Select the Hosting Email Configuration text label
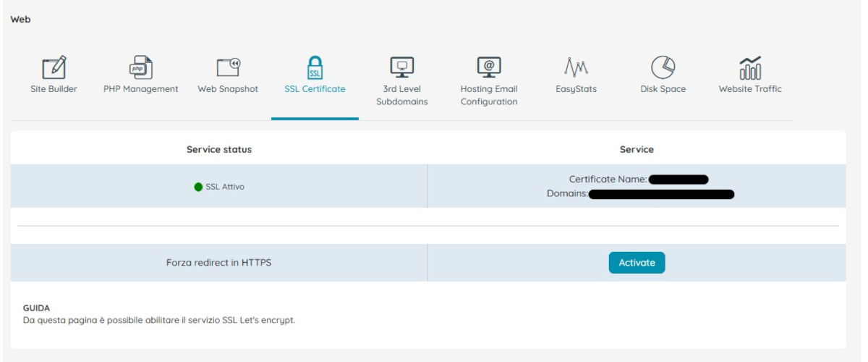The height and width of the screenshot is (362, 868). pyautogui.click(x=489, y=96)
